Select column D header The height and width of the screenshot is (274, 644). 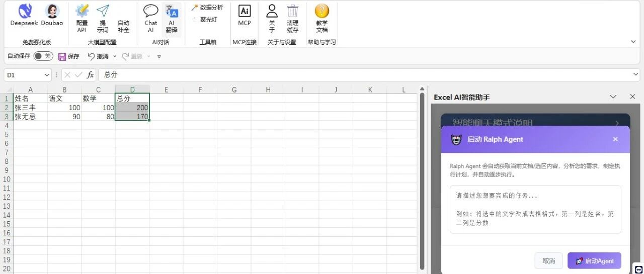click(132, 90)
